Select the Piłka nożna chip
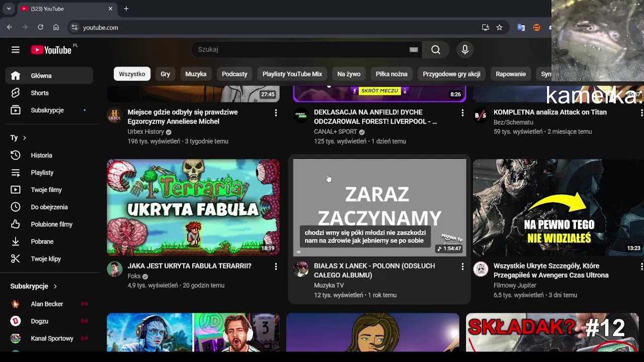The image size is (644, 362). pos(391,74)
